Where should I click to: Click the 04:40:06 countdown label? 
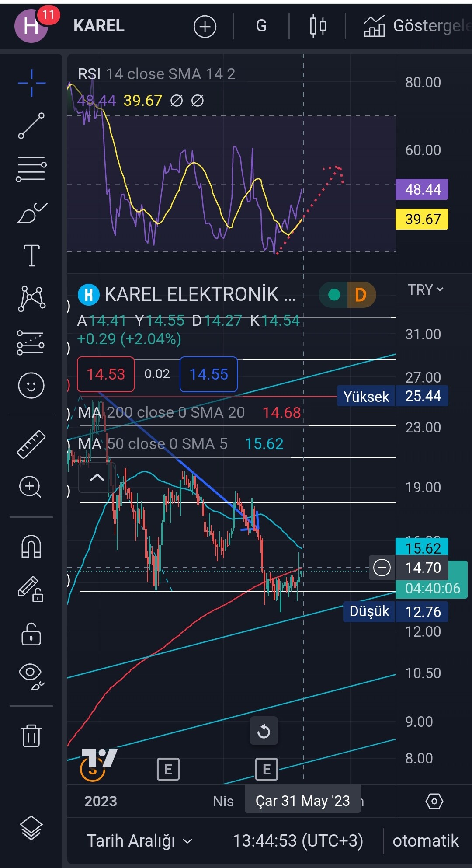click(x=432, y=588)
